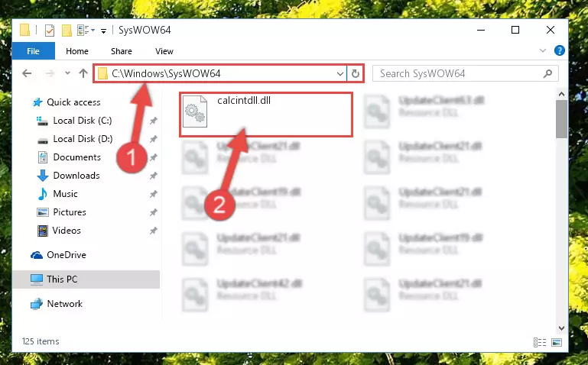The image size is (588, 365).
Task: Switch to Large icons view layout icon
Action: 557,342
